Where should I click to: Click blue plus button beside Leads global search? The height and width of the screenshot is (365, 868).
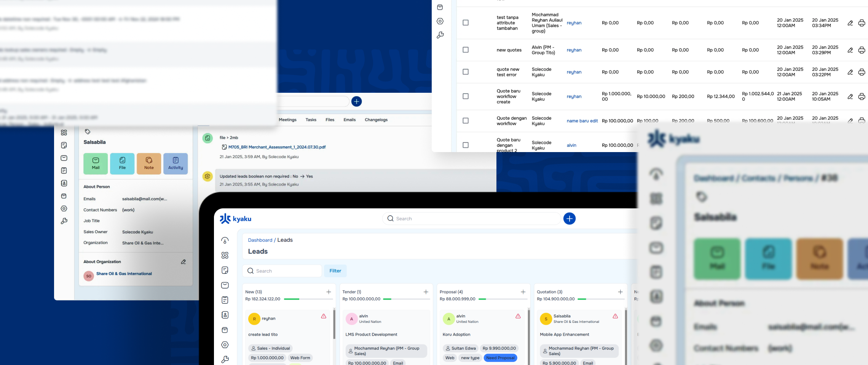pyautogui.click(x=569, y=219)
